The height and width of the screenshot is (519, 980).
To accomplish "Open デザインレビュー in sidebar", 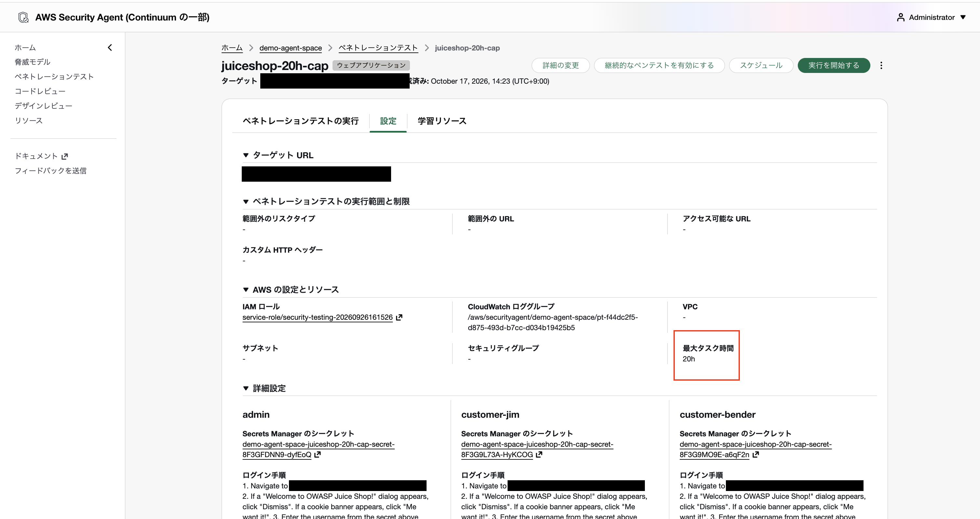I will coord(43,106).
